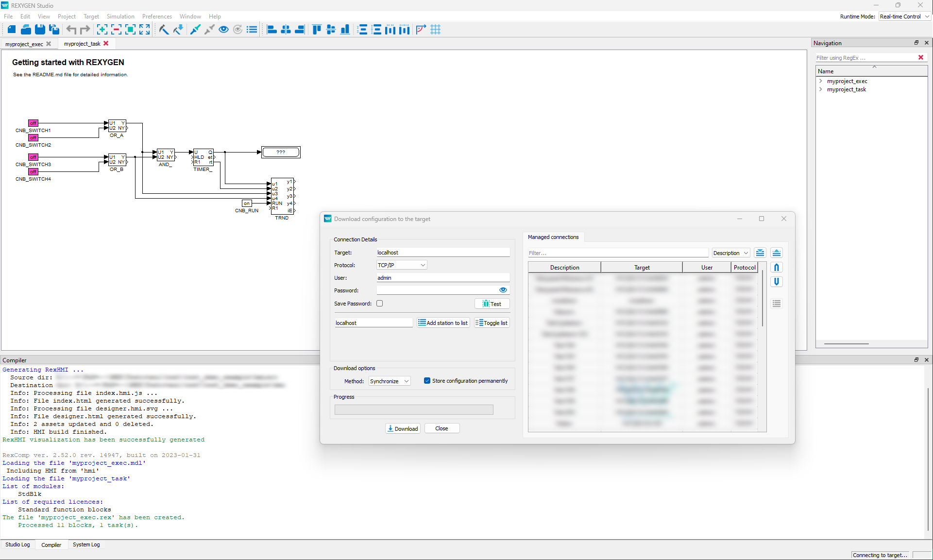Open the download Method Synchronize dropdown
Viewport: 933px width, 560px height.
click(x=390, y=381)
